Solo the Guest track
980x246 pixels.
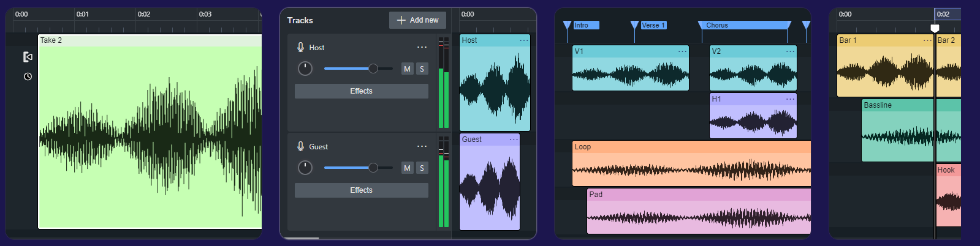click(x=422, y=168)
